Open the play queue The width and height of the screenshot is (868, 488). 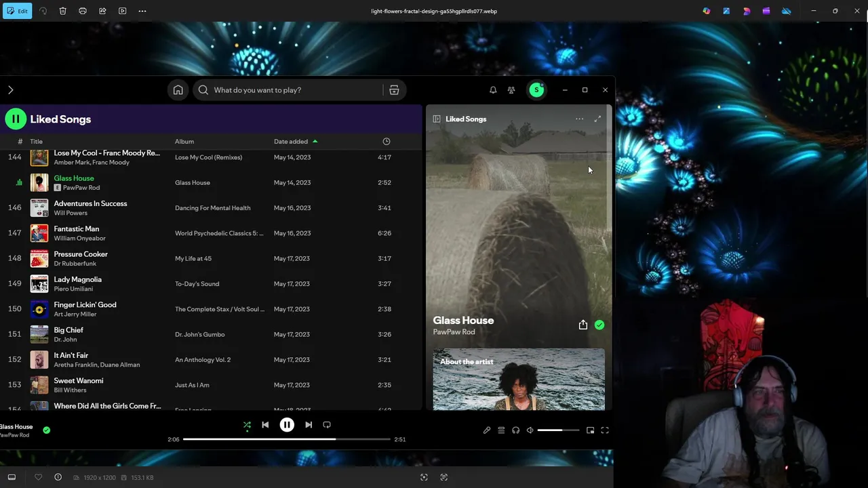(x=501, y=430)
